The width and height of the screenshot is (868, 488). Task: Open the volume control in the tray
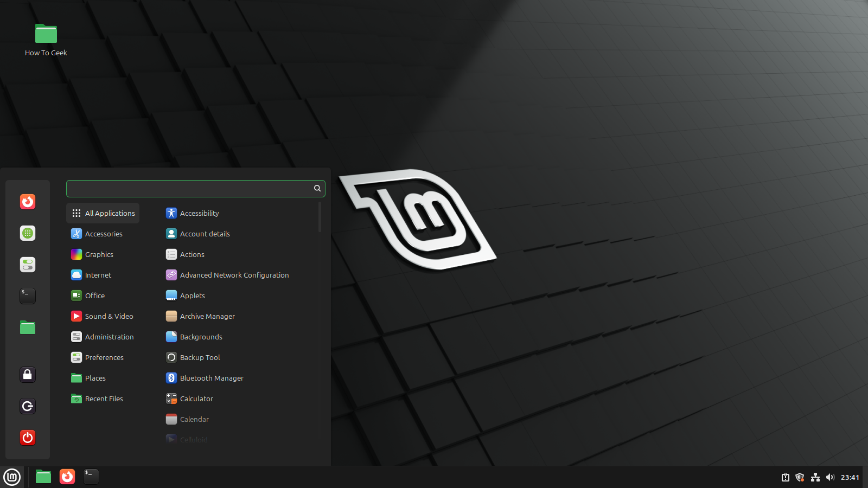pos(831,477)
